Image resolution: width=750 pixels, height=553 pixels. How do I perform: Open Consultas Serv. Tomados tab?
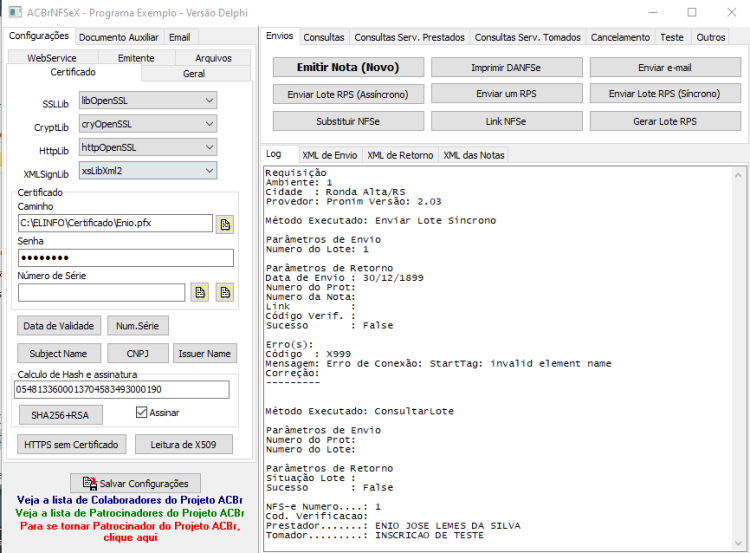pos(528,37)
